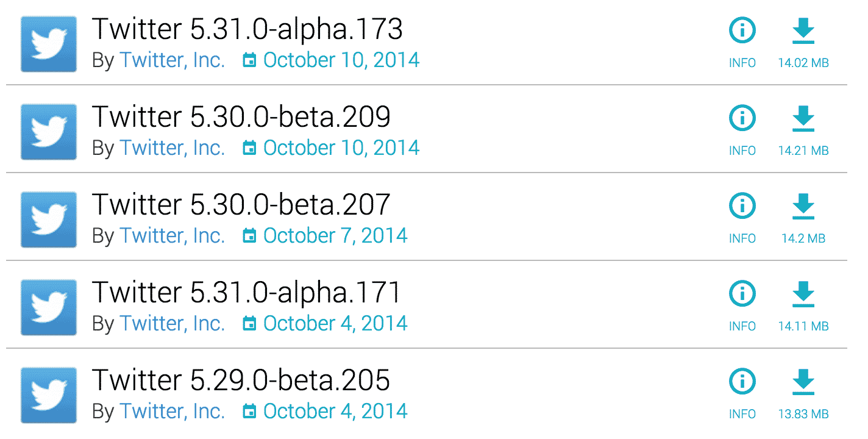
Task: Open Twitter 5.30.0-beta.209 title
Action: point(241,116)
